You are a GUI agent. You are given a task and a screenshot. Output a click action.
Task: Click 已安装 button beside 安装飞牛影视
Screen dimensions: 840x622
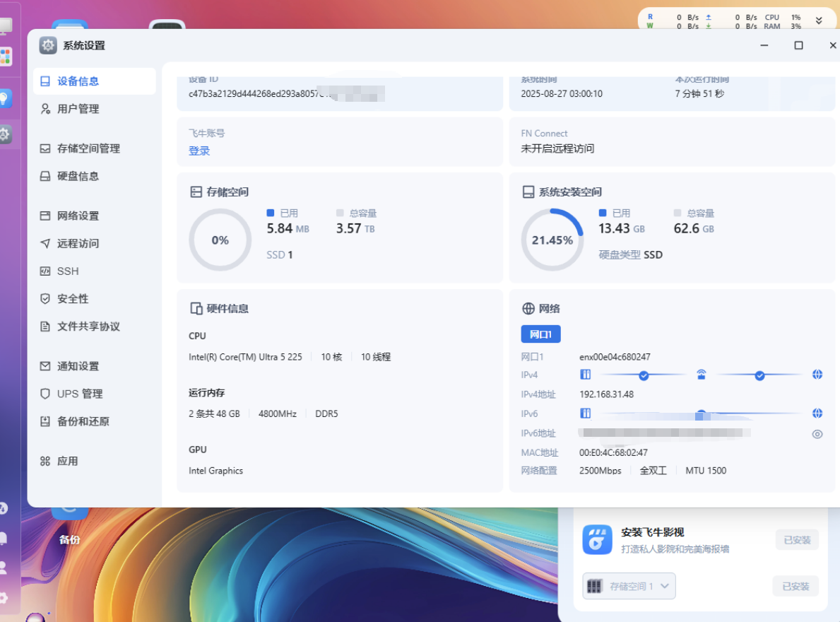797,540
